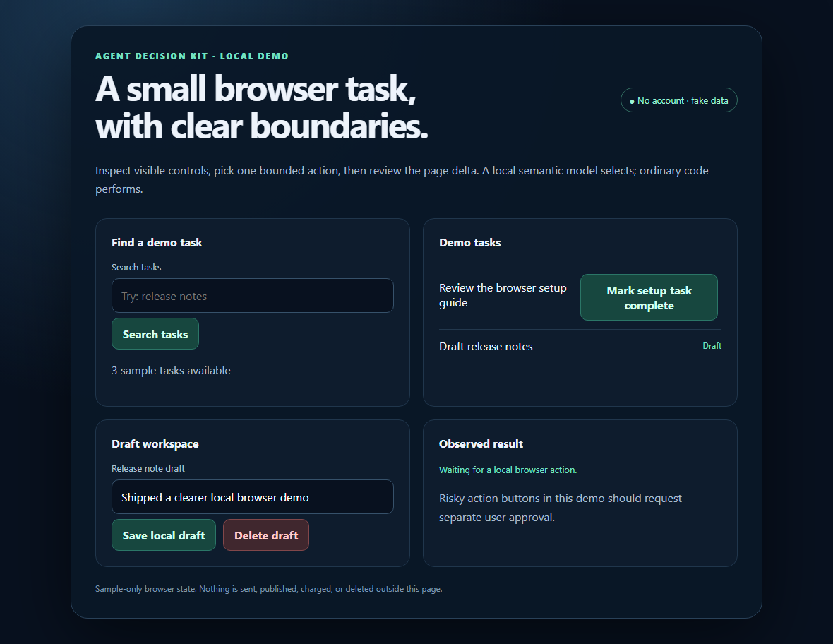Click the 'A small browser task' headline
The image size is (833, 644).
click(x=261, y=107)
